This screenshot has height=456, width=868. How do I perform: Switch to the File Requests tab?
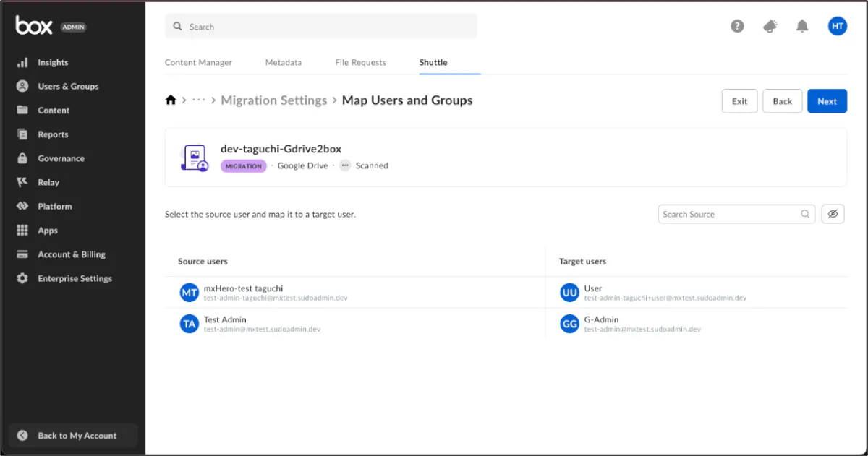pyautogui.click(x=360, y=62)
